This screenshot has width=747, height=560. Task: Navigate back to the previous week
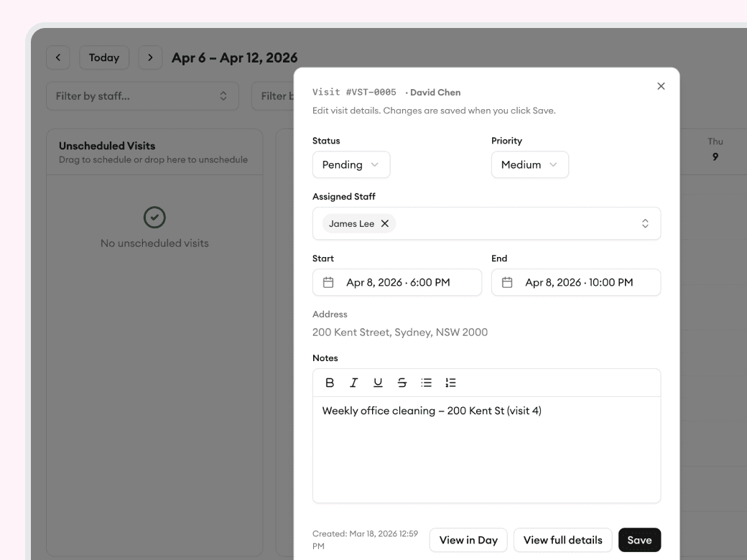pos(58,57)
